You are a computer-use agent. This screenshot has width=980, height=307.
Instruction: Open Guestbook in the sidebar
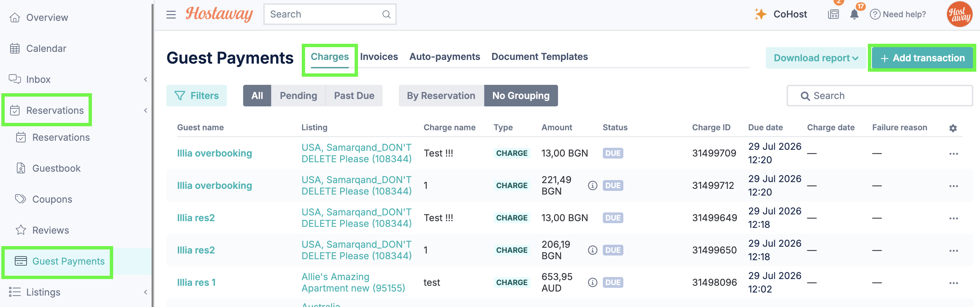point(56,169)
